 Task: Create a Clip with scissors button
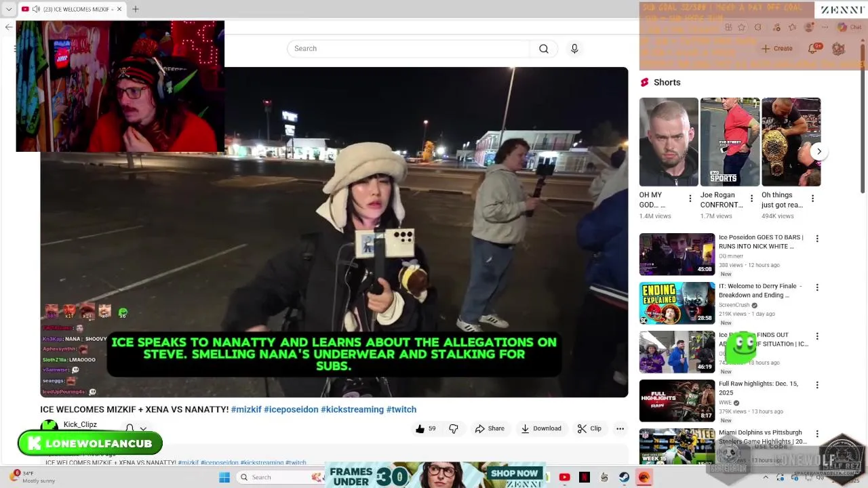click(x=589, y=428)
